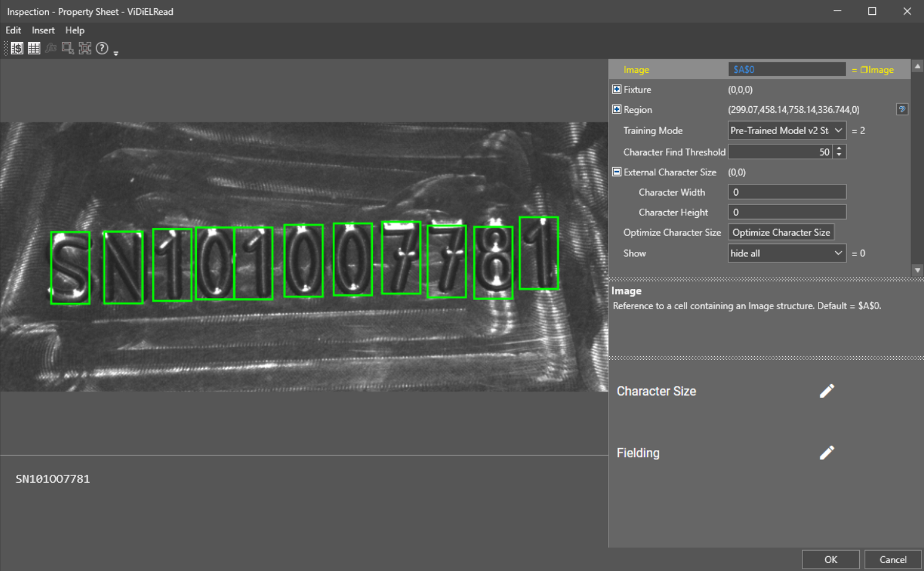Click the absolute reference ($) toolbar icon
The width and height of the screenshot is (924, 571).
[17, 48]
